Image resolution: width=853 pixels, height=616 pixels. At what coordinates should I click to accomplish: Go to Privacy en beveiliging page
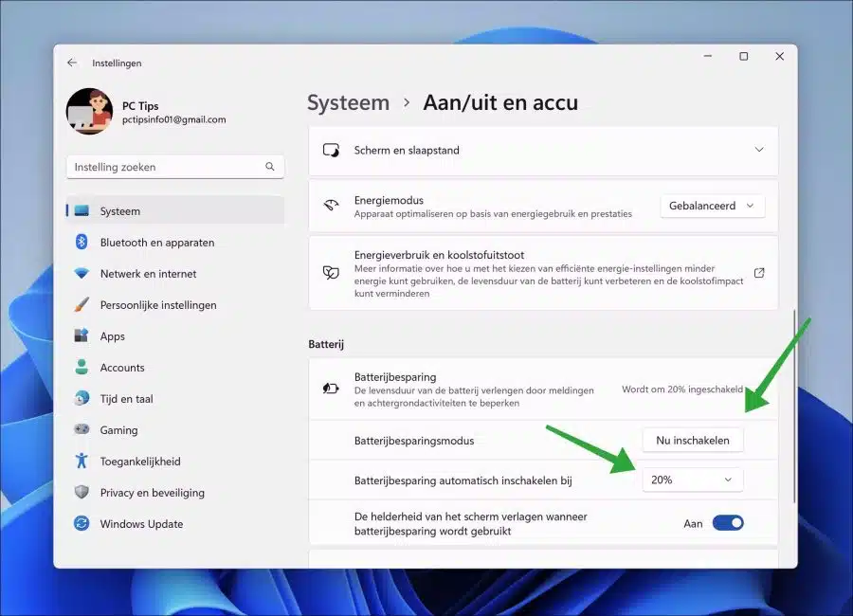click(x=153, y=493)
